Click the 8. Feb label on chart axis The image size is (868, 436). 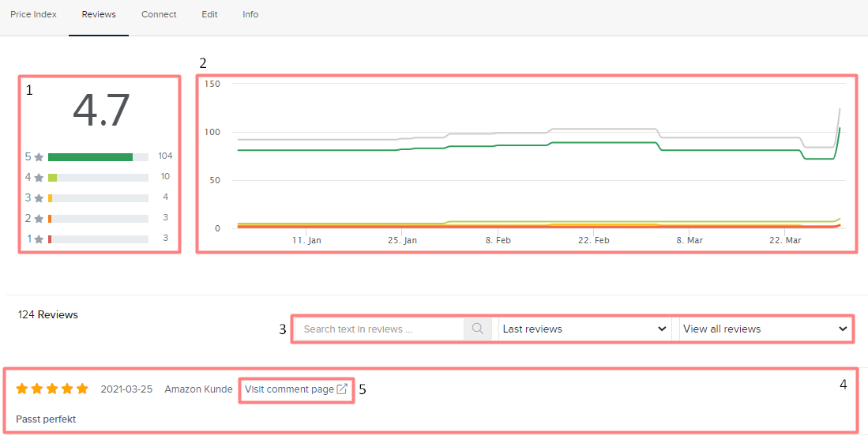498,239
